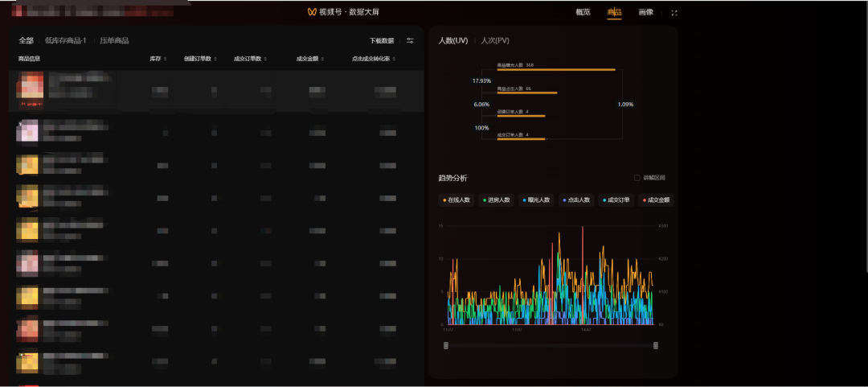Sort by 成交订单数 column arrows

coord(266,59)
